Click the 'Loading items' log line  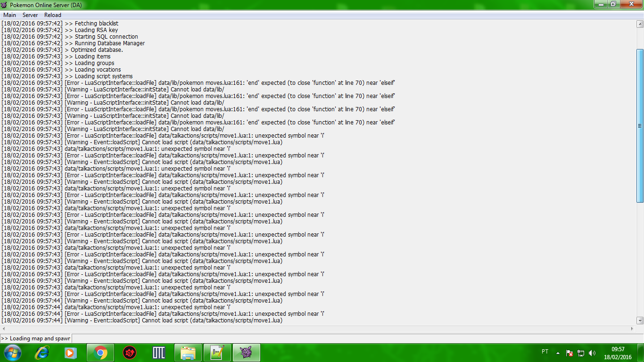56,57
